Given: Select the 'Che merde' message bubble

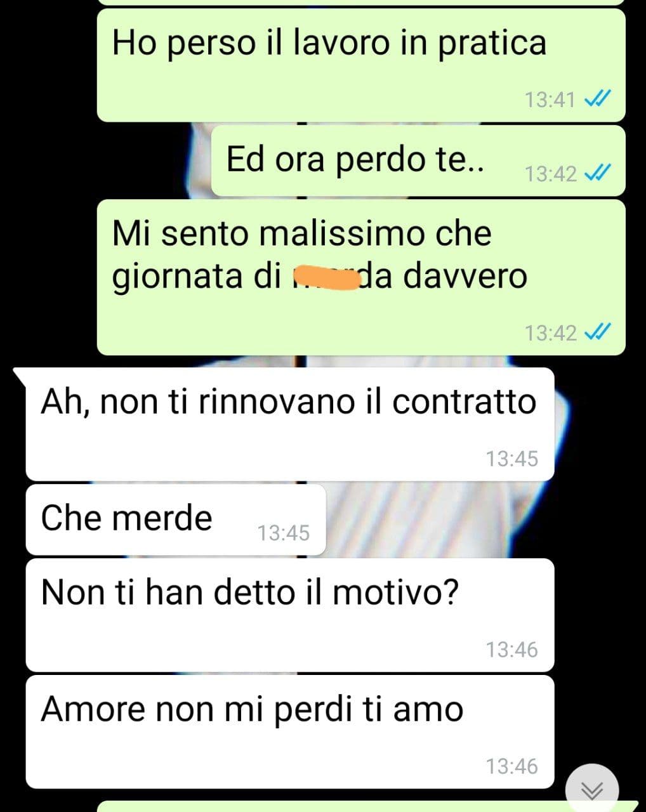Looking at the screenshot, I should (x=176, y=520).
